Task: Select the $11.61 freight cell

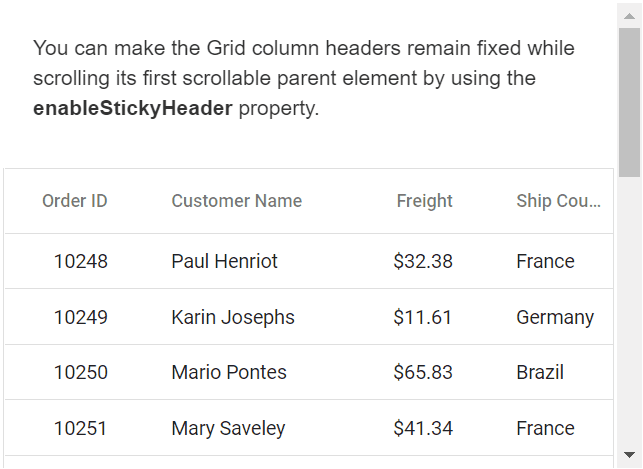Action: (423, 317)
